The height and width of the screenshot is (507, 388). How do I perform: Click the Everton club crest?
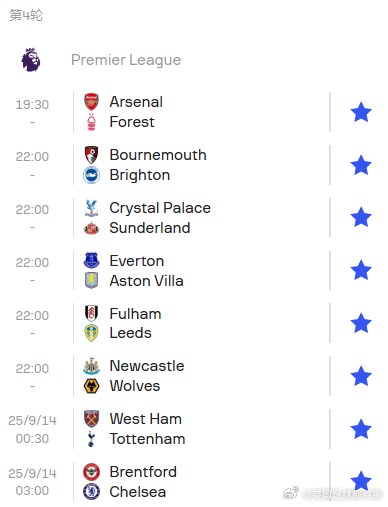[91, 261]
